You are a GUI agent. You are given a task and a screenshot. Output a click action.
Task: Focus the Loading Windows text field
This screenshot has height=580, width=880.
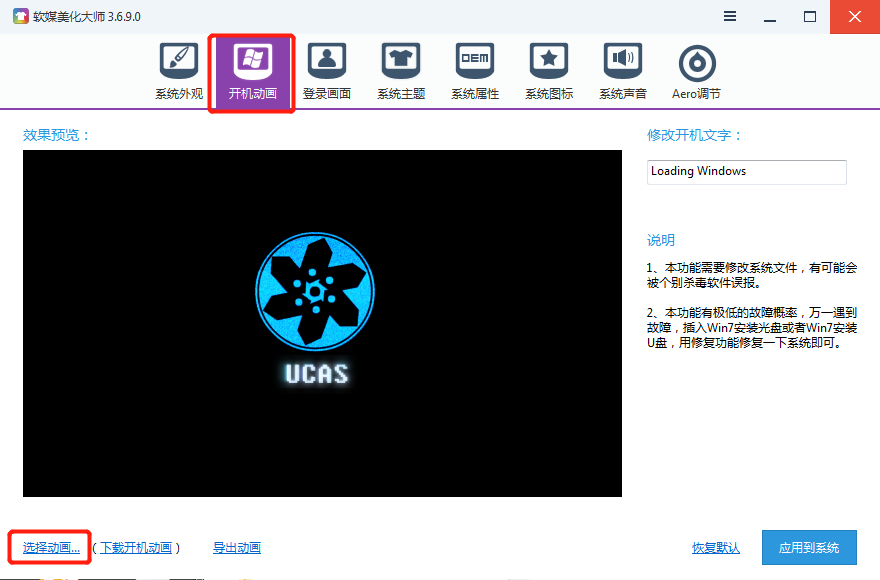pos(746,172)
